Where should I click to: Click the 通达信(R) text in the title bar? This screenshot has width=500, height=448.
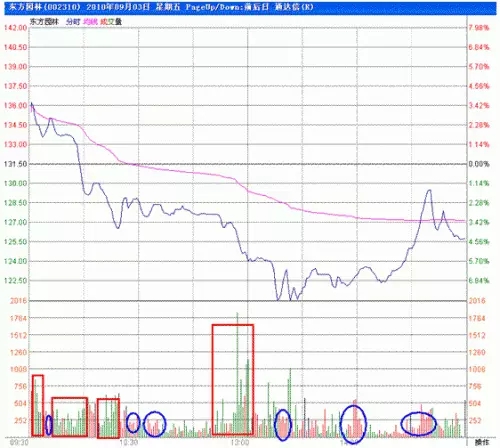tap(294, 7)
